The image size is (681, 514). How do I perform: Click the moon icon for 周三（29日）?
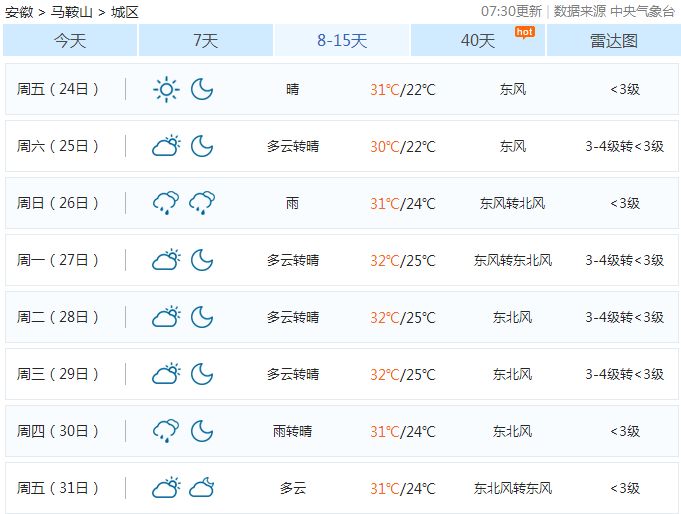pos(202,374)
